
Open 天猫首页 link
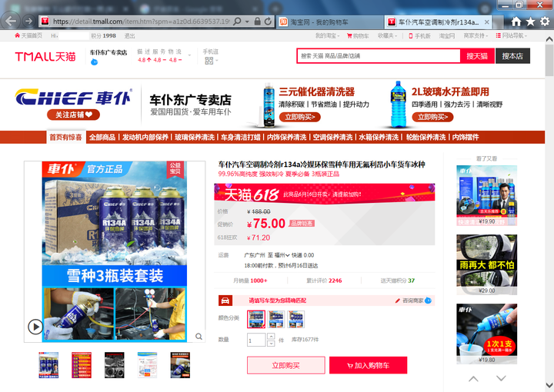pos(28,35)
